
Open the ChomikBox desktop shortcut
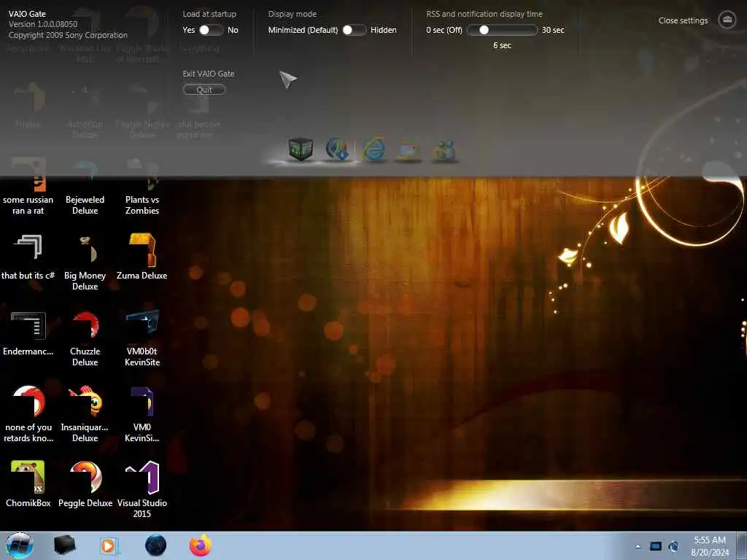(x=28, y=484)
